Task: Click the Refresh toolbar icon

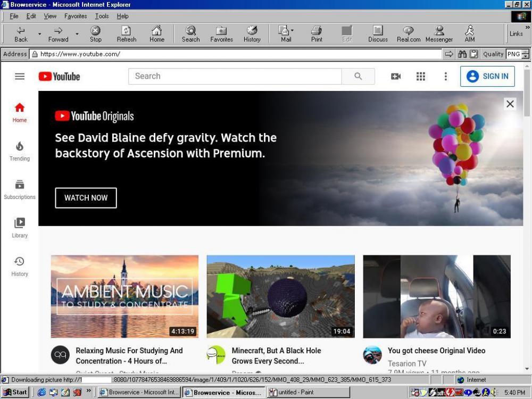Action: point(126,34)
